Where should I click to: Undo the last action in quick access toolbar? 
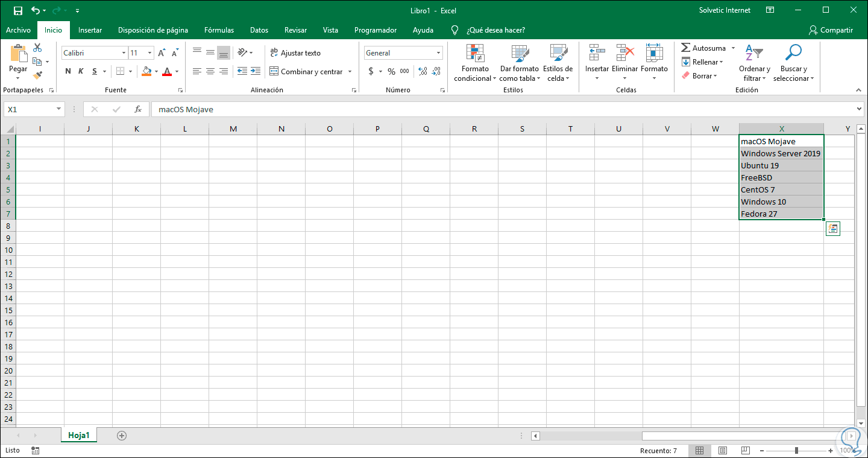[x=36, y=10]
